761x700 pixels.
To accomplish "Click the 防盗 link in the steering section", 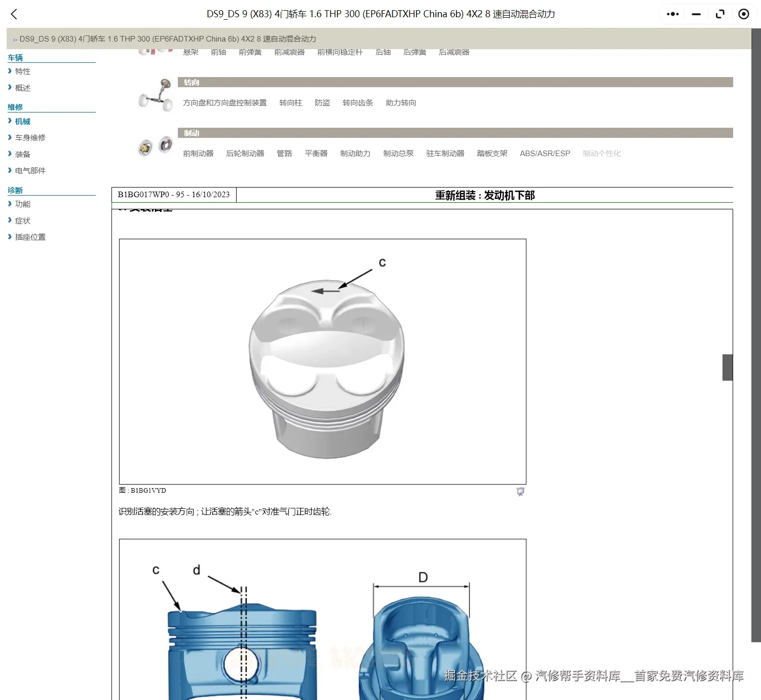I will (322, 102).
